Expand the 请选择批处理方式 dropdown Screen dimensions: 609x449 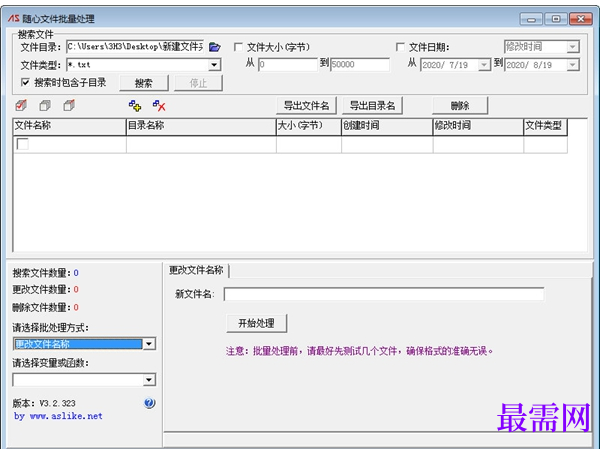149,344
